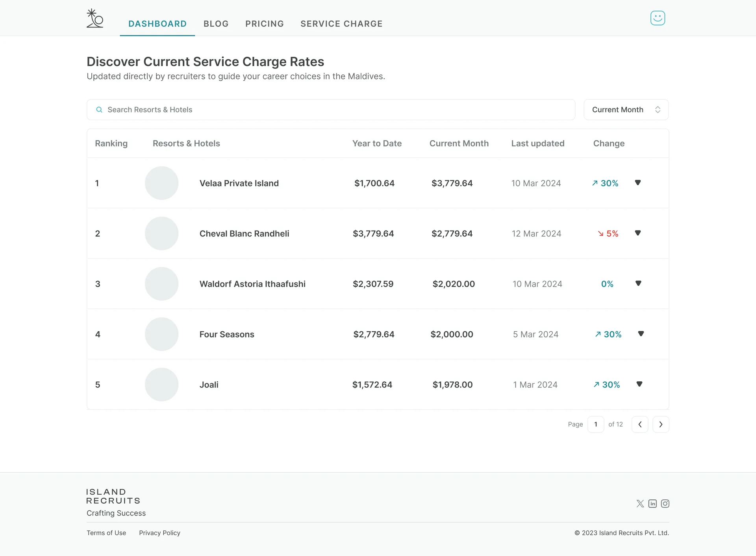756x556 pixels.
Task: Click Waldorf Astoria Ithaafushi avatar placeholder
Action: pos(161,284)
